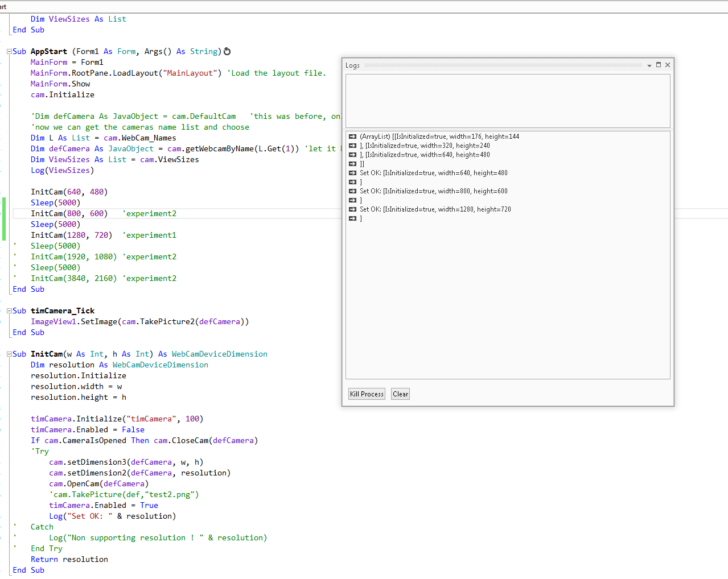Click the 'cam.OpenCam(defCamera)' code line
The width and height of the screenshot is (728, 579).
(x=98, y=484)
